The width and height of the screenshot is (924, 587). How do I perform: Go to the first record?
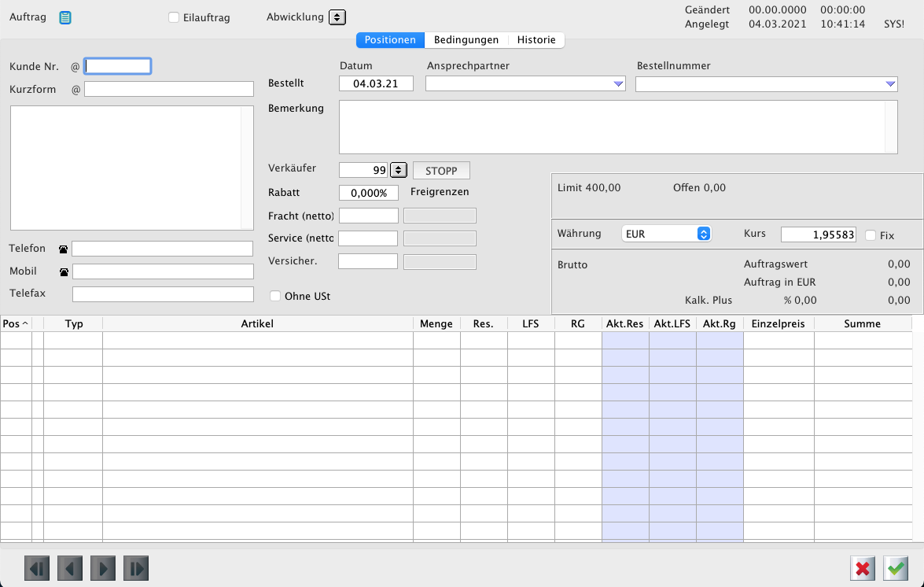click(37, 568)
